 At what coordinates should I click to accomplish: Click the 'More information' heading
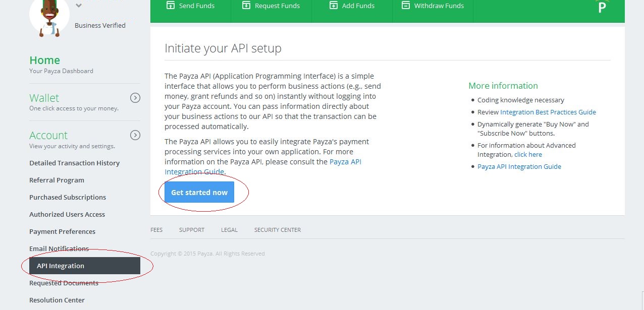pyautogui.click(x=503, y=86)
